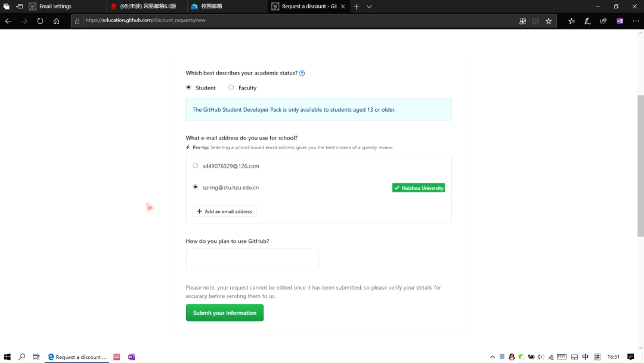Click the page vertical scrollbar thumb
Image resolution: width=644 pixels, height=363 pixels.
640,165
